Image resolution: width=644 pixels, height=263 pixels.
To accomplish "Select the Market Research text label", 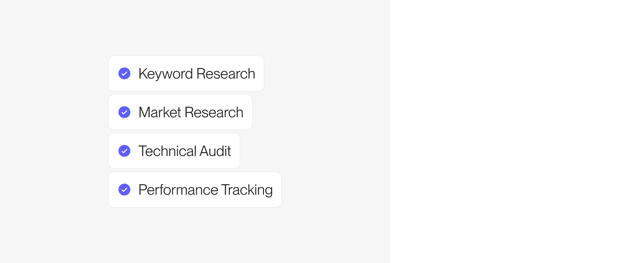I will [x=191, y=113].
